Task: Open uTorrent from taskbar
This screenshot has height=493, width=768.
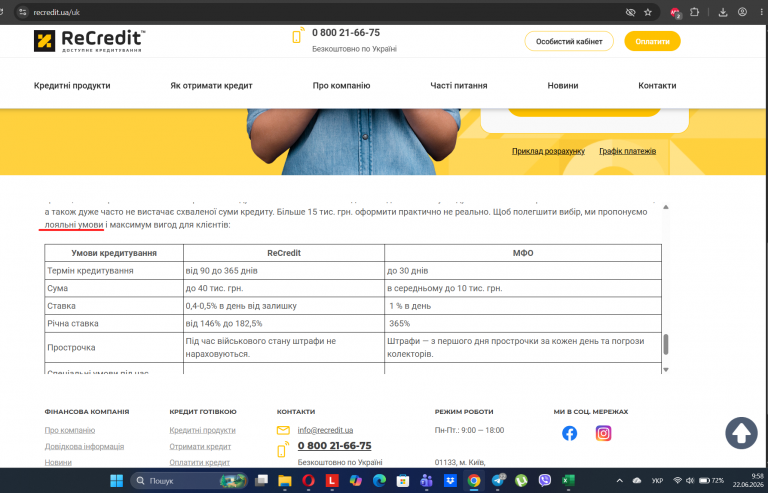Action: coord(521,481)
